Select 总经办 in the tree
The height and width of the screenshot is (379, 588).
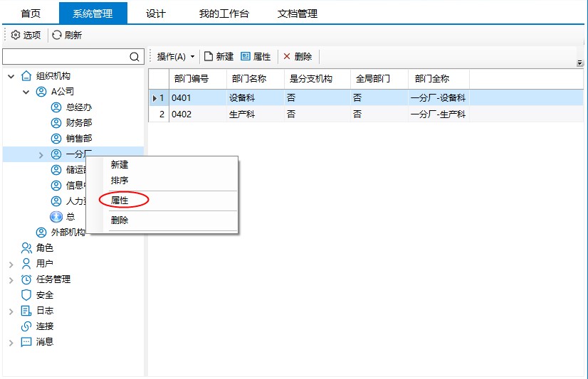click(79, 107)
